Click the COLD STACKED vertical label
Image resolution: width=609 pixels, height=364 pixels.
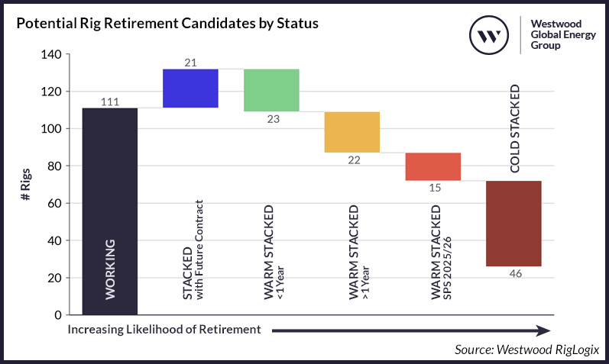[x=514, y=143]
